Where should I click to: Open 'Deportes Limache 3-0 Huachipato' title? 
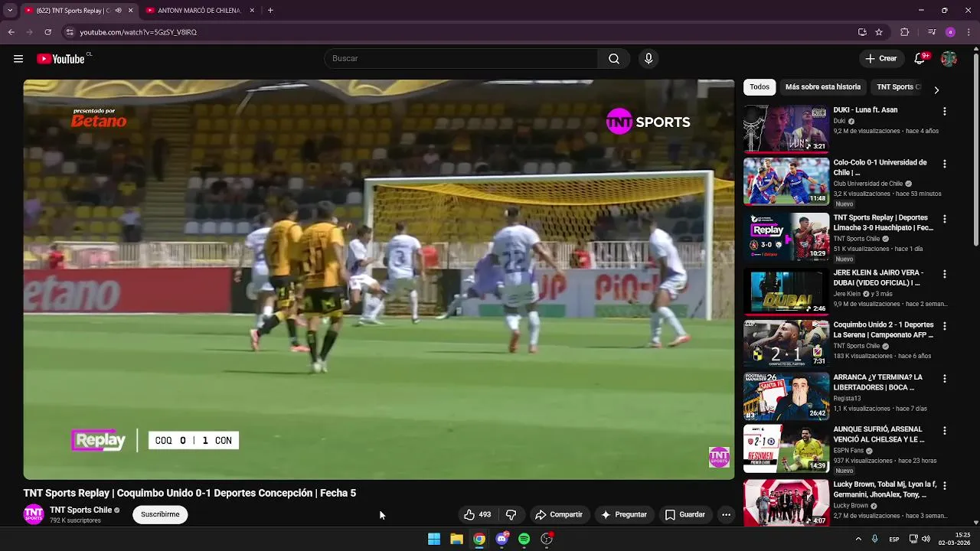pos(884,223)
